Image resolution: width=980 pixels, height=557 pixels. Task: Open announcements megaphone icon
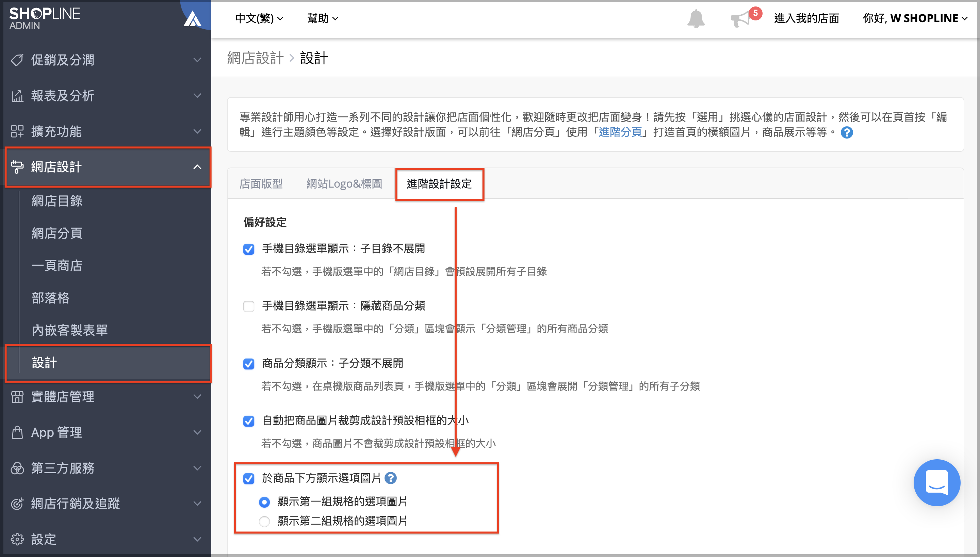pyautogui.click(x=740, y=19)
